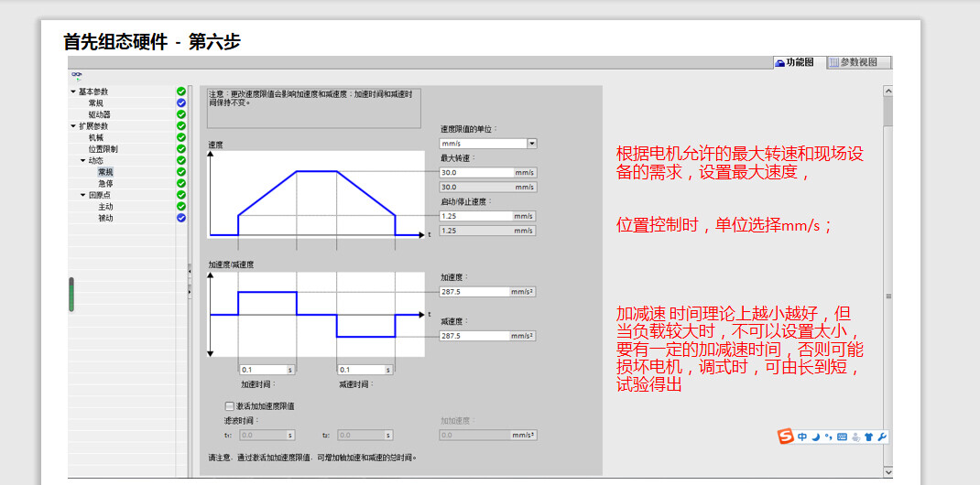980x485 pixels.
Task: Click the blue status check beside 基本参数 常规
Action: (x=181, y=102)
